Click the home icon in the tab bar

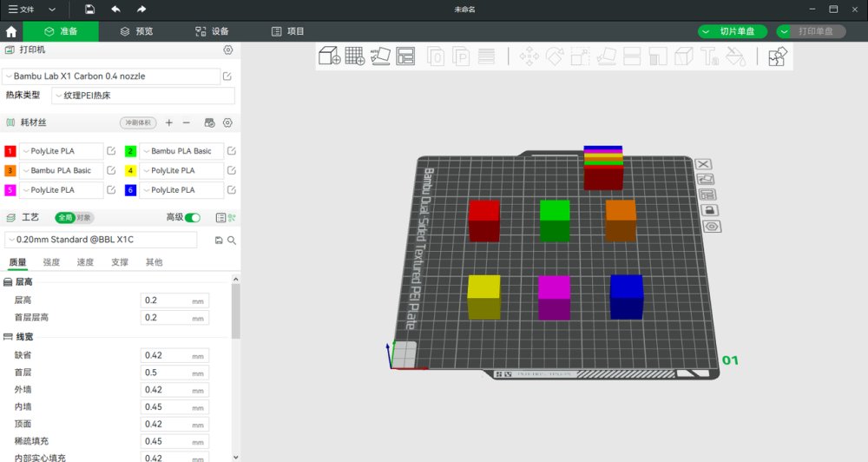click(11, 31)
